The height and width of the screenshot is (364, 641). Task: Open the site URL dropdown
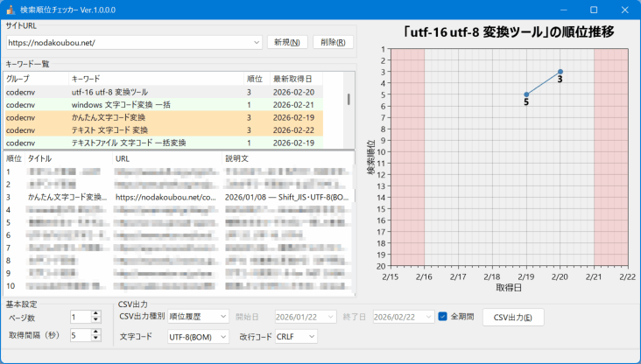[257, 43]
